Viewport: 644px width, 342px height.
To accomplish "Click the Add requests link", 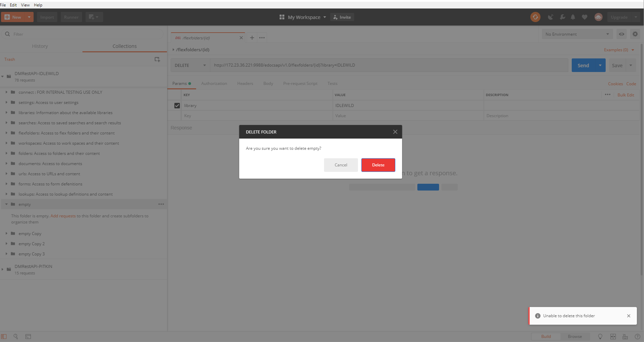I will coord(63,216).
